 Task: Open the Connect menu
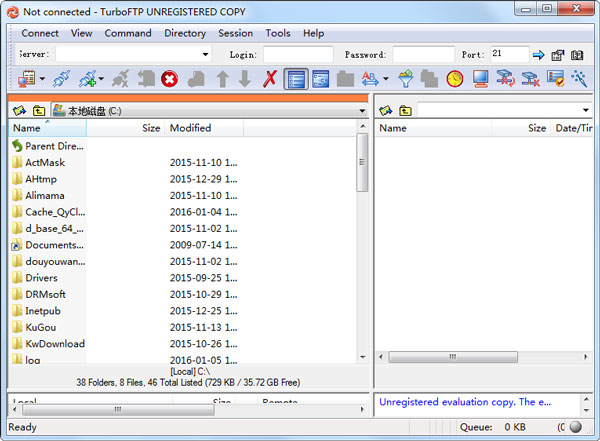tap(40, 33)
